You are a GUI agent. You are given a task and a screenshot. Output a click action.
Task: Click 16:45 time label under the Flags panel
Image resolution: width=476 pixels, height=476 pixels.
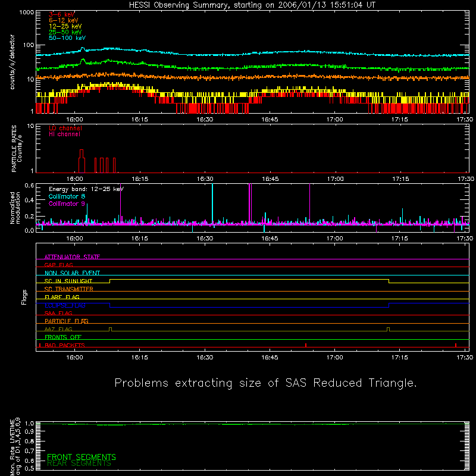270,358
